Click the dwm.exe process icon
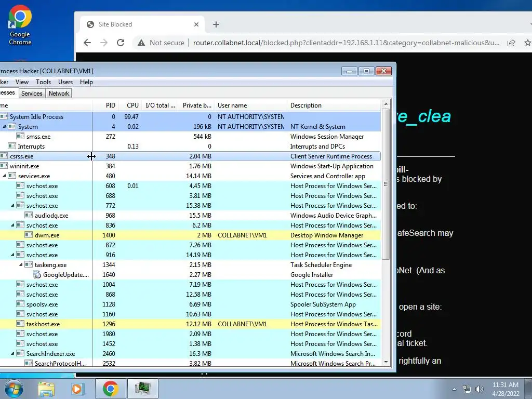Image resolution: width=532 pixels, height=399 pixels. click(29, 235)
